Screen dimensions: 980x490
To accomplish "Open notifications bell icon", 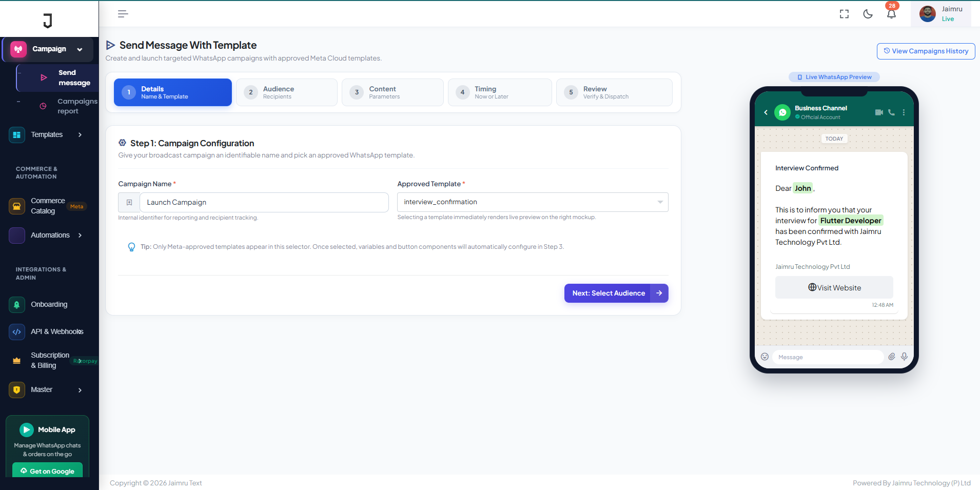I will point(891,14).
